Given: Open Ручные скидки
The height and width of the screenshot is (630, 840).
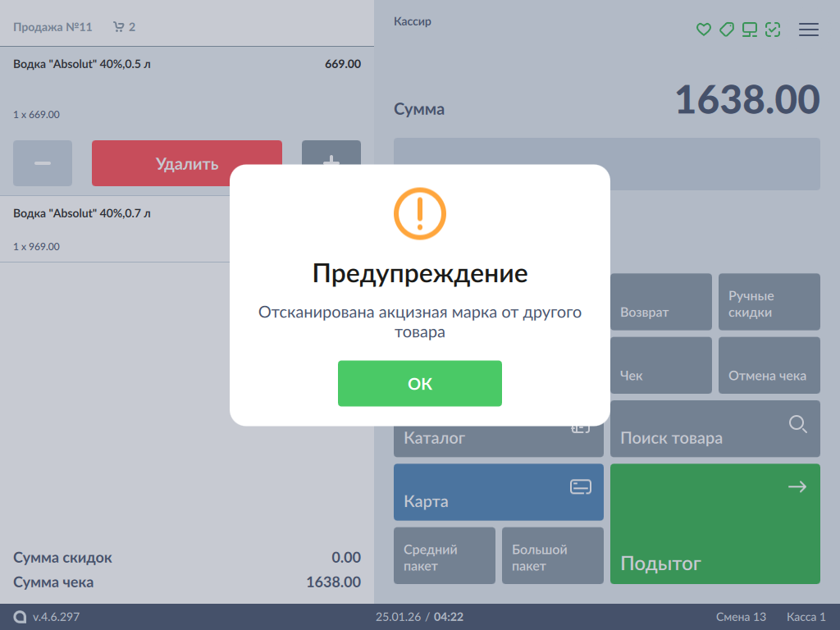Looking at the screenshot, I should 769,303.
